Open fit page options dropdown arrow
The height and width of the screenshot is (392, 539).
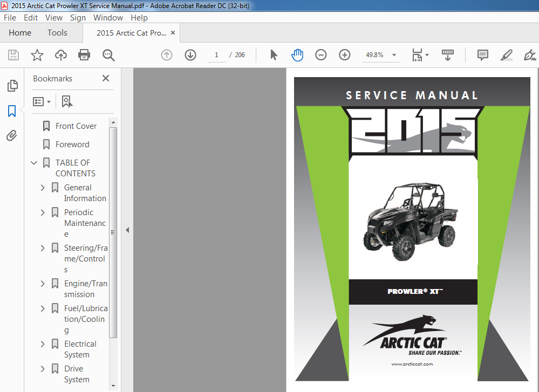click(427, 55)
